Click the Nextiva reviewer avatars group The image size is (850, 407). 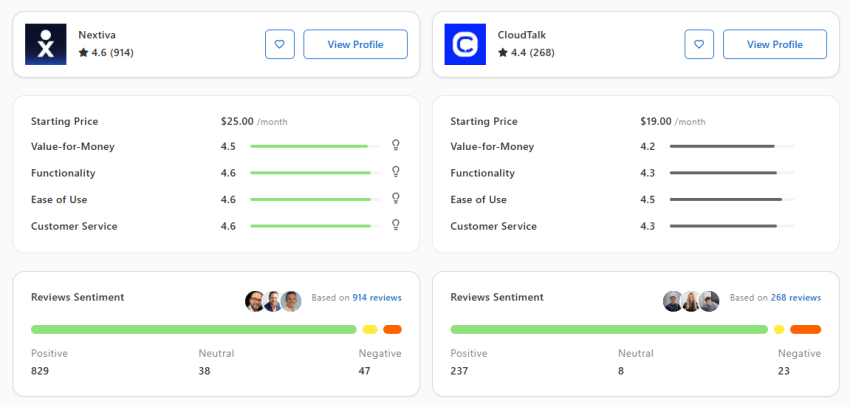(x=273, y=301)
